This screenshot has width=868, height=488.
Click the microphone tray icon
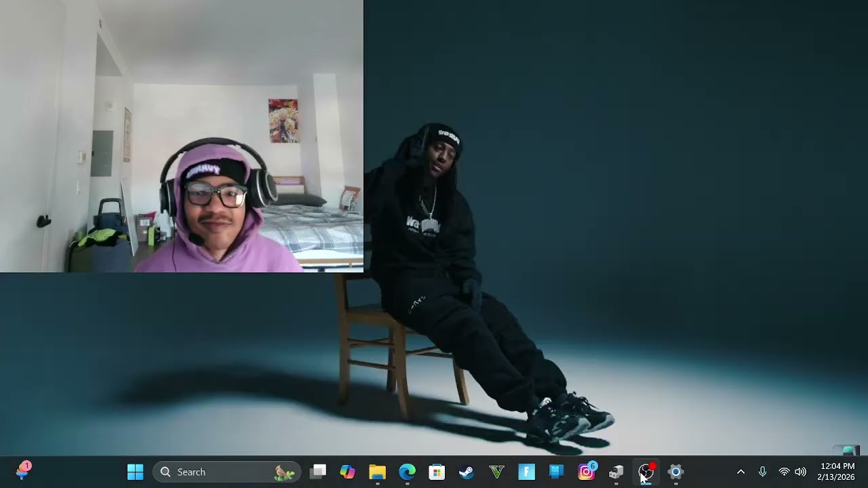point(762,472)
